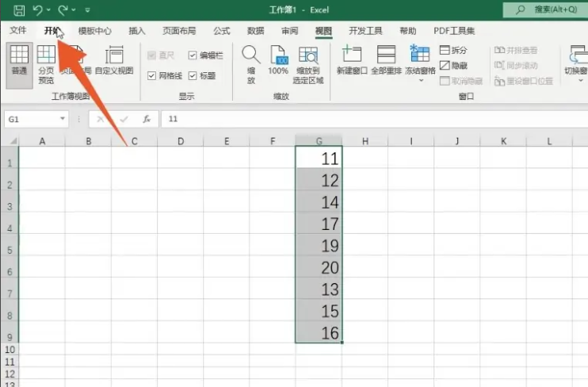Open the 缩放 zoom magnifier icon

(x=251, y=64)
